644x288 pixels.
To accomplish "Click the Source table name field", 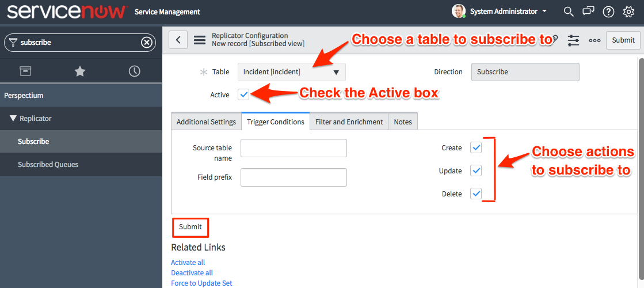I will (294, 148).
